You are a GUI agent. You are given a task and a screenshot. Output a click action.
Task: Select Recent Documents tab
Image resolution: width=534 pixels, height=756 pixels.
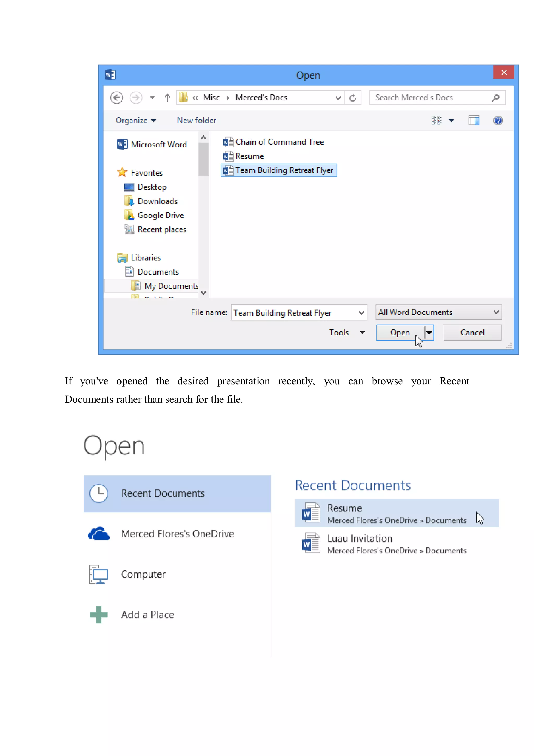[177, 493]
